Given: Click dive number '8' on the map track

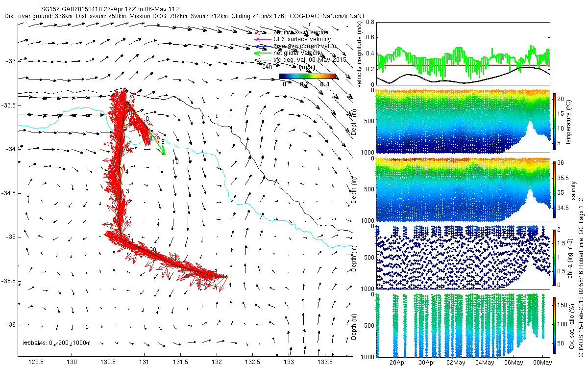Looking at the screenshot, I should (x=147, y=119).
